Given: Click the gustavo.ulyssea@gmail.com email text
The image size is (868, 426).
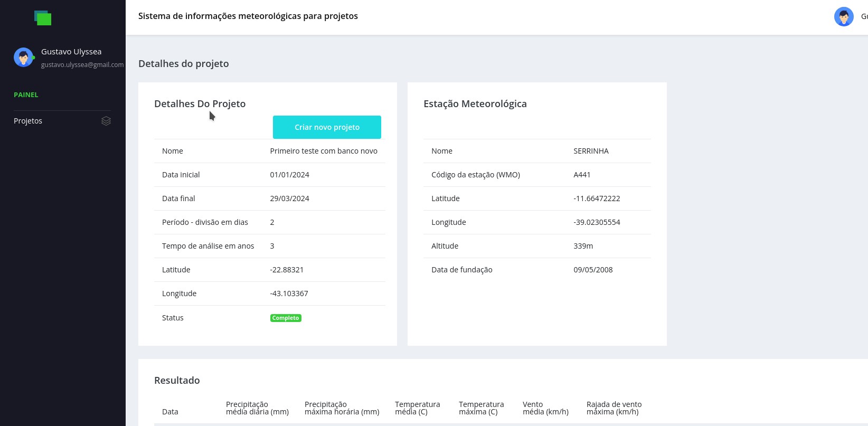Looking at the screenshot, I should (82, 65).
